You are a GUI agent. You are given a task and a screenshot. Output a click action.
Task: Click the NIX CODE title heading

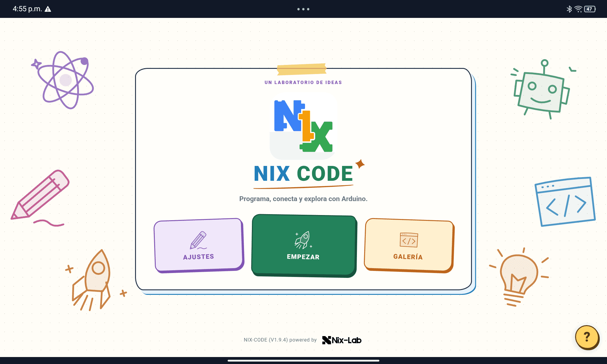click(x=303, y=174)
